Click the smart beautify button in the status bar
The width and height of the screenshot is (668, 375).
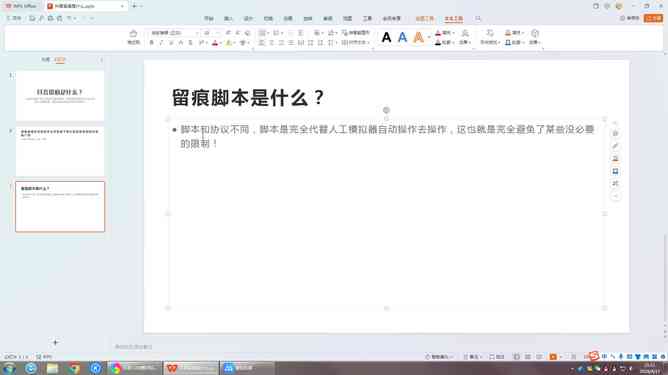(439, 357)
